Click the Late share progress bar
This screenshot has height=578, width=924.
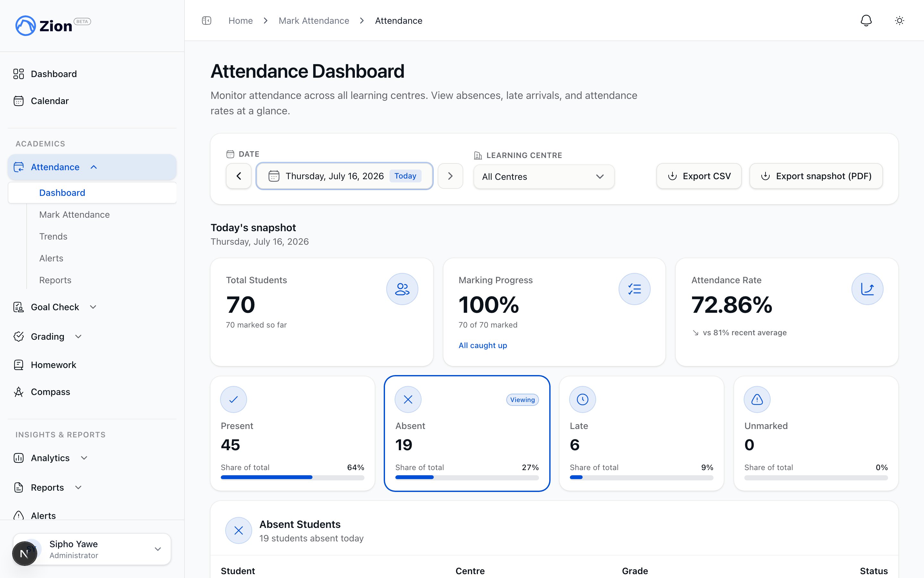tap(641, 477)
